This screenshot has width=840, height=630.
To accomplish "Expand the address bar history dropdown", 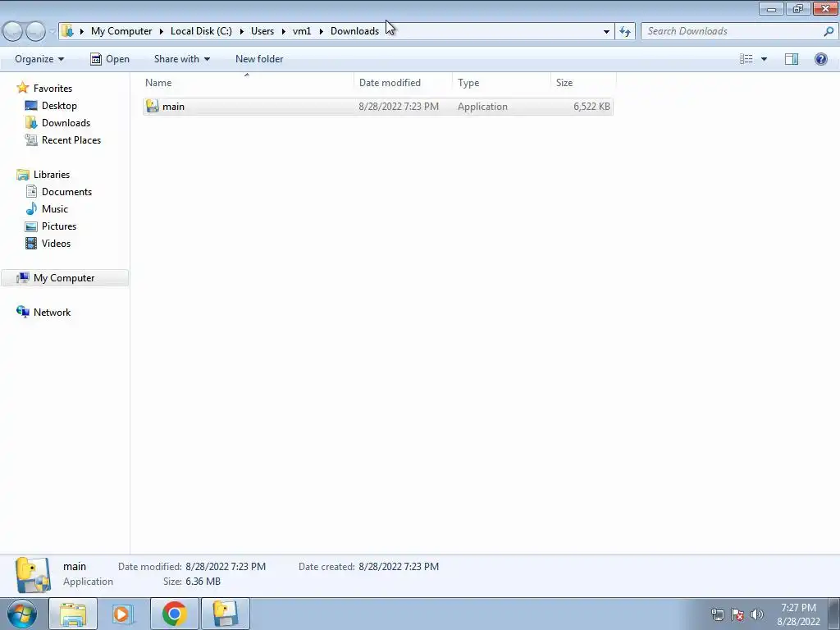I will pos(606,31).
